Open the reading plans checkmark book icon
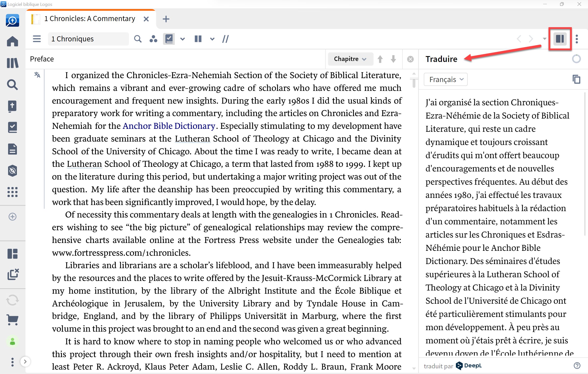The height and width of the screenshot is (374, 588). (13, 127)
